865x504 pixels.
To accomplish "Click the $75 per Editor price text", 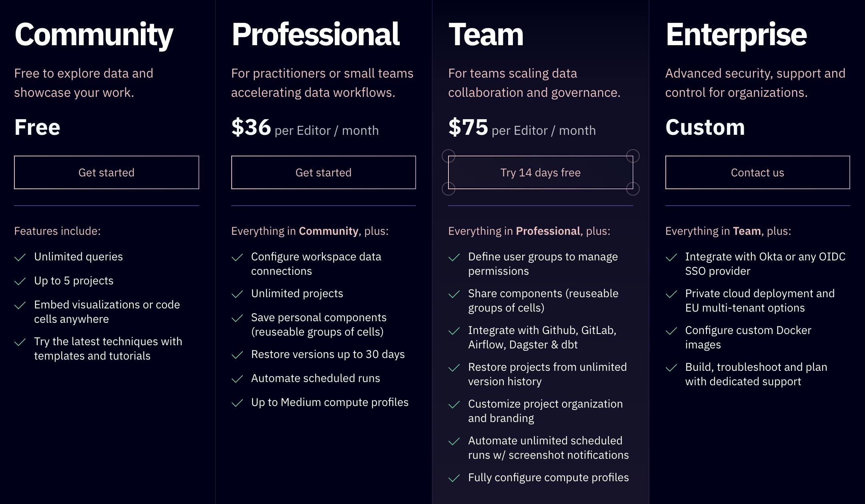I will pyautogui.click(x=522, y=128).
